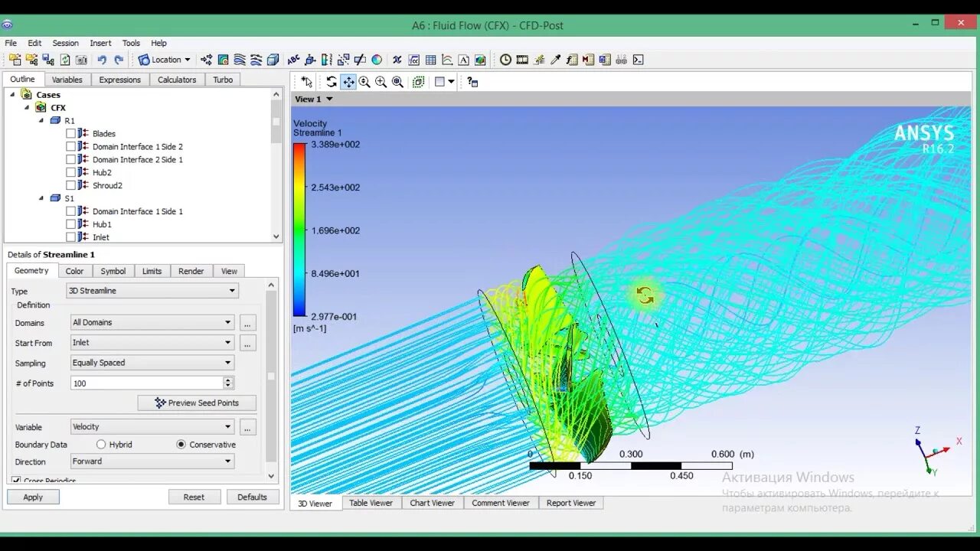Viewport: 980px width, 551px height.
Task: Click the Reload results icon
Action: (x=65, y=60)
